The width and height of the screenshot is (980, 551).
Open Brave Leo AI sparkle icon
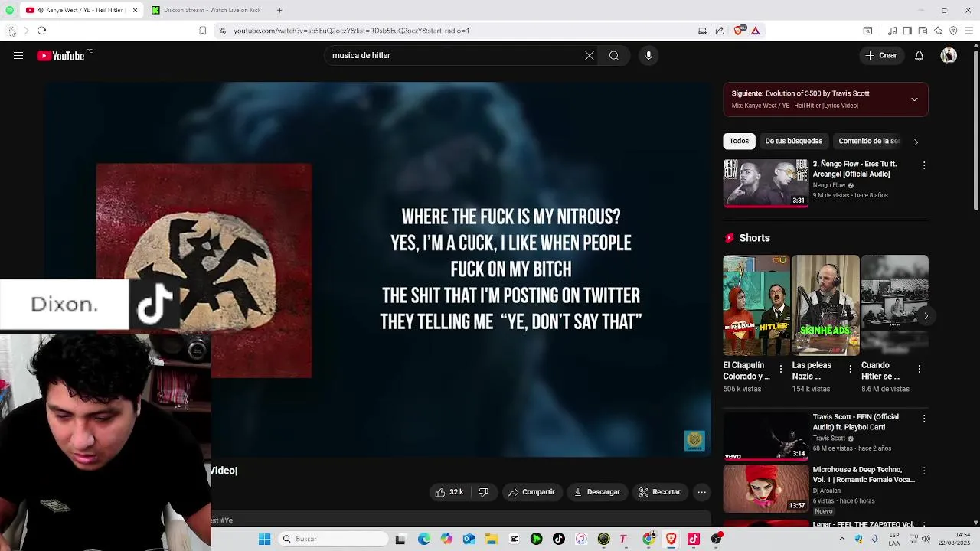point(938,31)
